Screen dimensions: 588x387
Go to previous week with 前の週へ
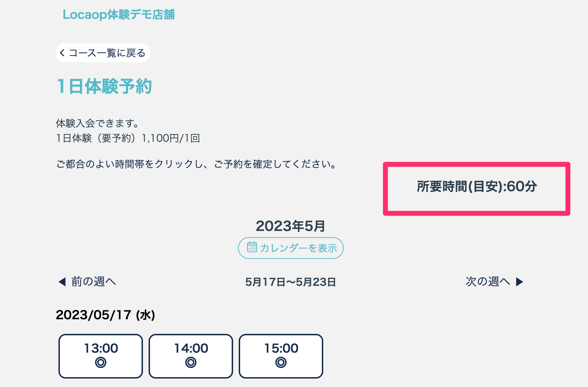pos(94,281)
